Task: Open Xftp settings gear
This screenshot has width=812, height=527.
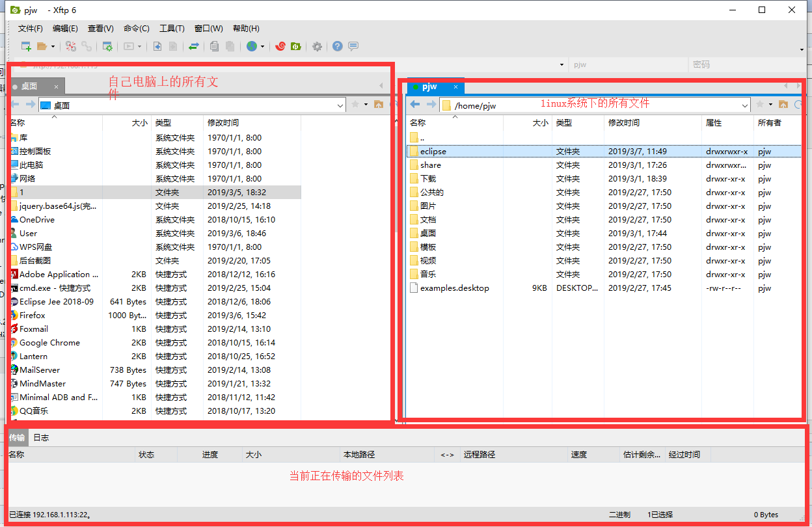Action: point(317,46)
